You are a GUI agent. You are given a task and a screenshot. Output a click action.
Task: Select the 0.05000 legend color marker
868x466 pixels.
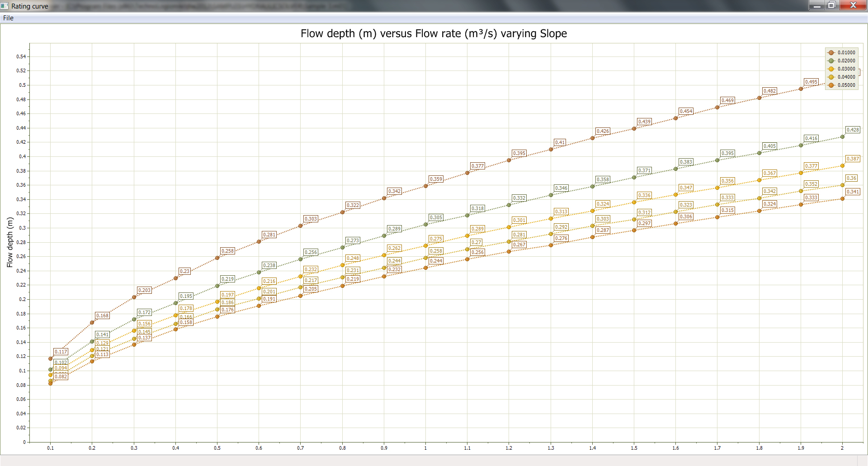pyautogui.click(x=831, y=85)
